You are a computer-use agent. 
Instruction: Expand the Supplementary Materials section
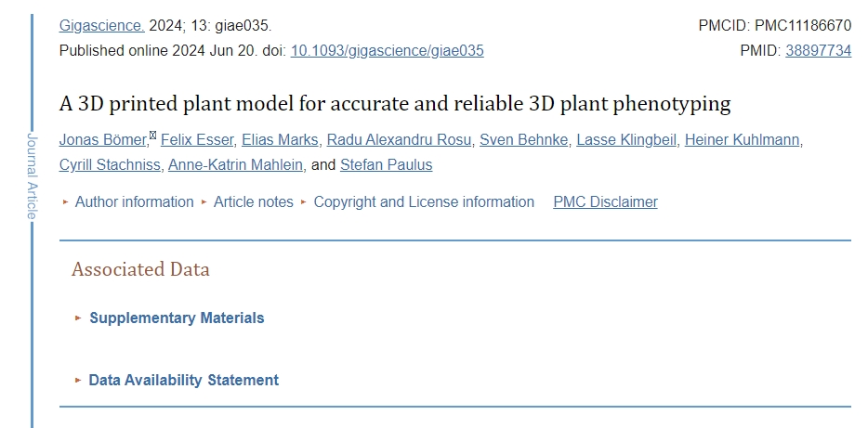coord(177,318)
